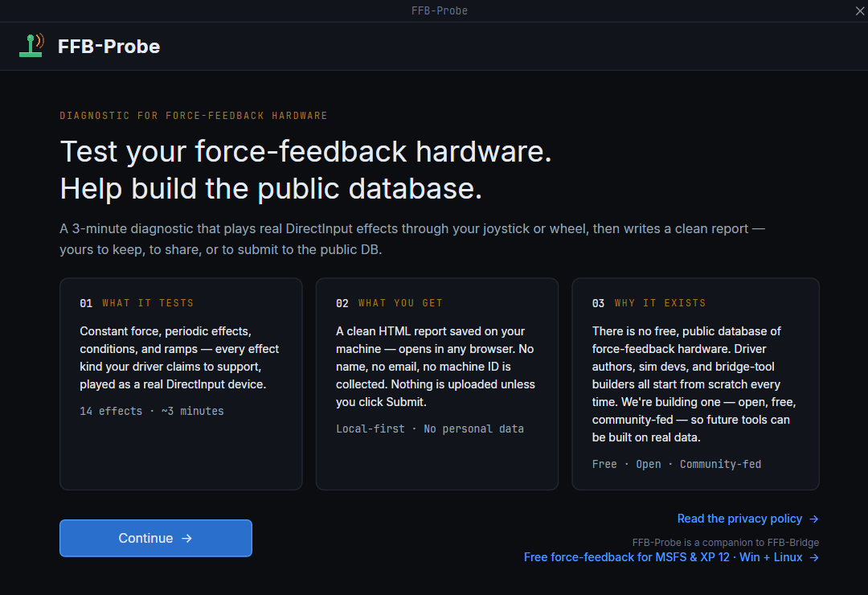Click the '03 WHY IT EXISTS' card heading
868x595 pixels.
point(649,303)
